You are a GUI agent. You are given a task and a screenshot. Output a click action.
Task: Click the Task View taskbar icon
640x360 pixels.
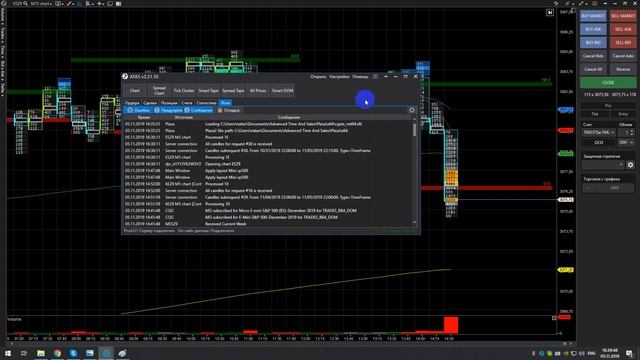[x=24, y=353]
